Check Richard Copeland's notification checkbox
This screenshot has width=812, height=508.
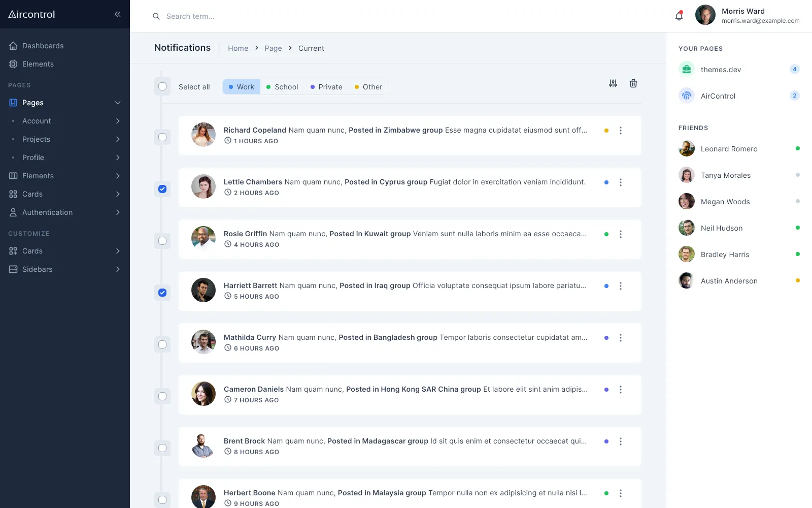(x=162, y=137)
